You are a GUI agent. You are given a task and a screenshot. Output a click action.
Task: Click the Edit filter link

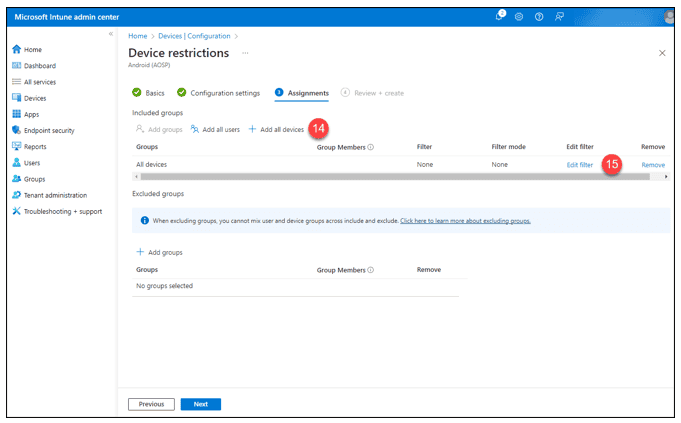coord(579,165)
